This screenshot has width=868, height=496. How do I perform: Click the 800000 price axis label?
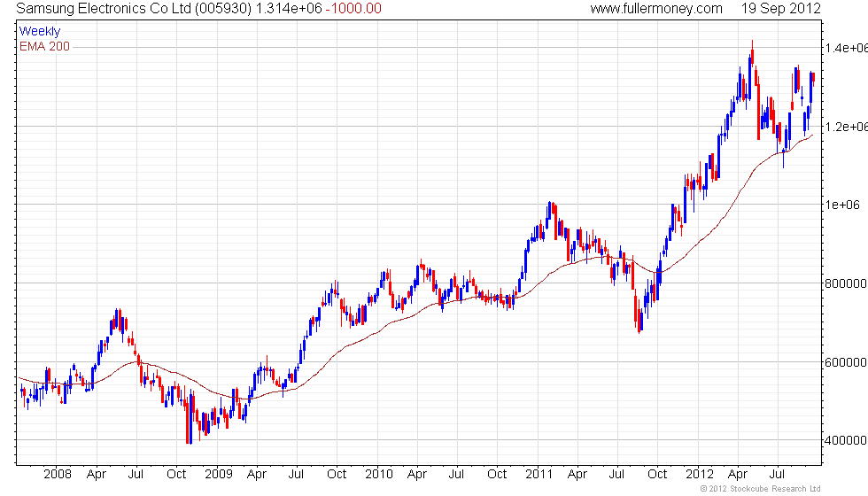[845, 283]
